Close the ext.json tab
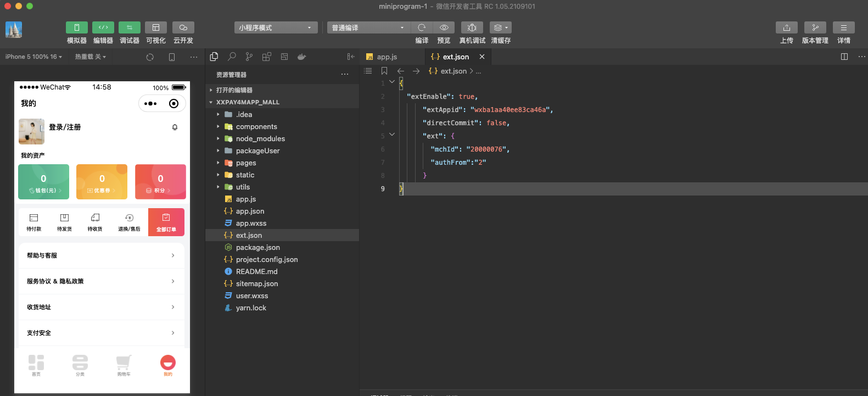868x396 pixels. click(x=482, y=57)
